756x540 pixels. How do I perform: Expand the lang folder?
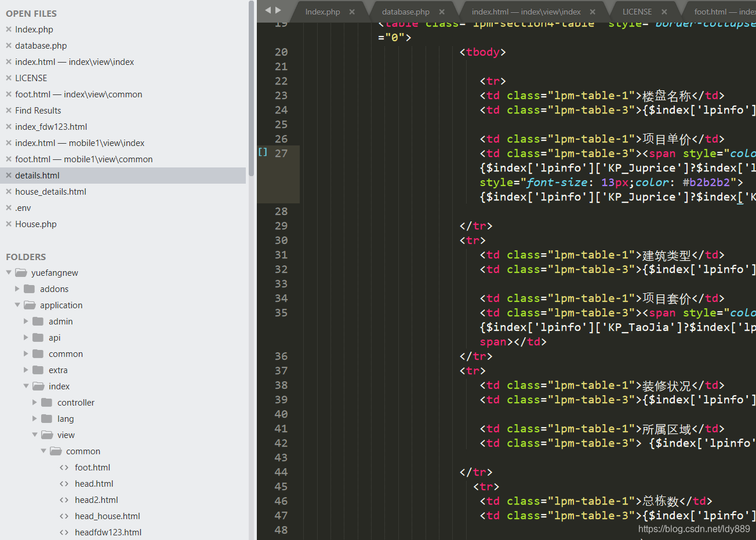(x=34, y=418)
